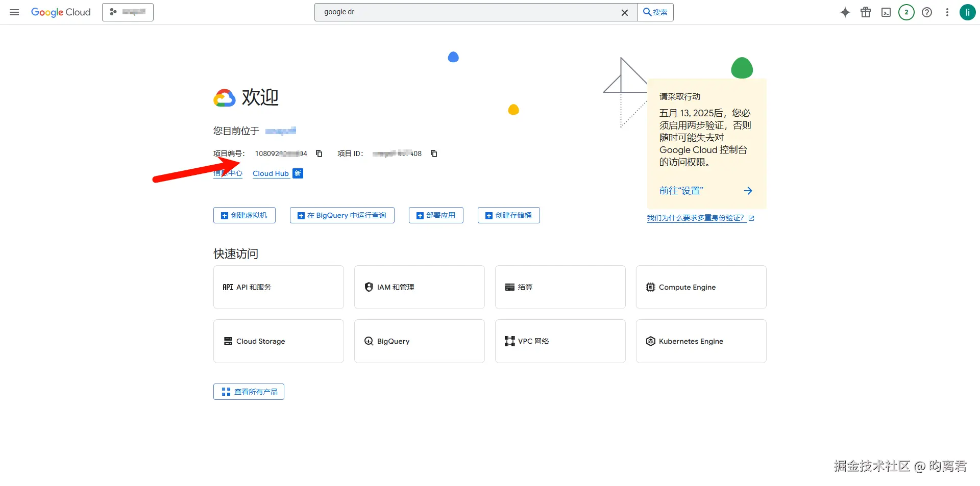Open the help question mark icon
Image resolution: width=980 pixels, height=486 pixels.
click(926, 12)
